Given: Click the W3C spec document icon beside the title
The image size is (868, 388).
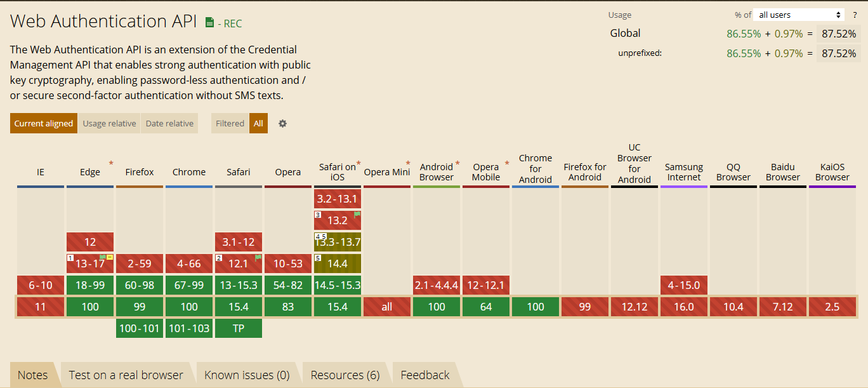Looking at the screenshot, I should click(209, 23).
